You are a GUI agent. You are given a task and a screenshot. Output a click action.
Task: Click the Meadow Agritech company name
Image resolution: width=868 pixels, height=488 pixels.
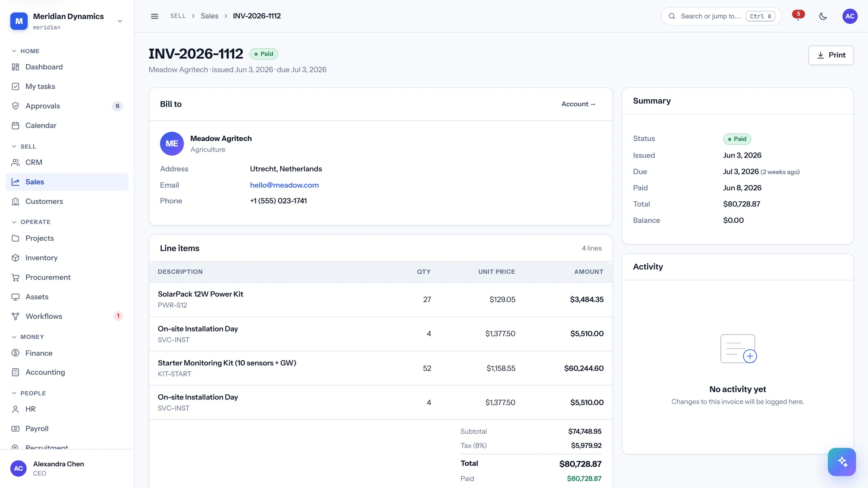[221, 138]
